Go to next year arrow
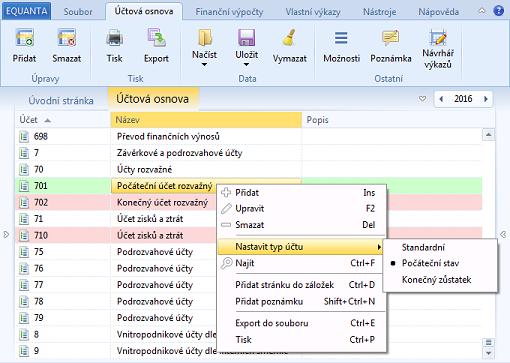The image size is (510, 363). pos(486,99)
